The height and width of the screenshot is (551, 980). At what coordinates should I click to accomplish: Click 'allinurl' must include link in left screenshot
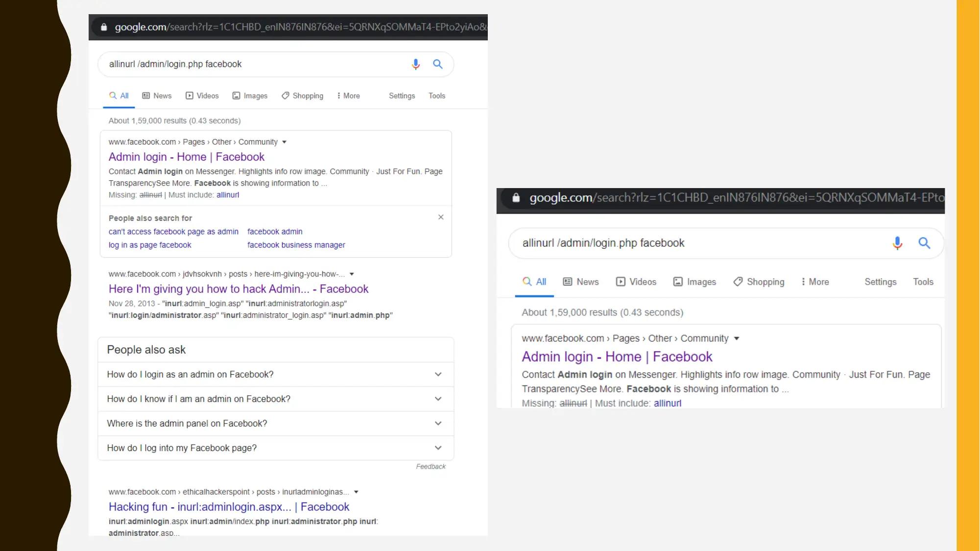point(228,195)
